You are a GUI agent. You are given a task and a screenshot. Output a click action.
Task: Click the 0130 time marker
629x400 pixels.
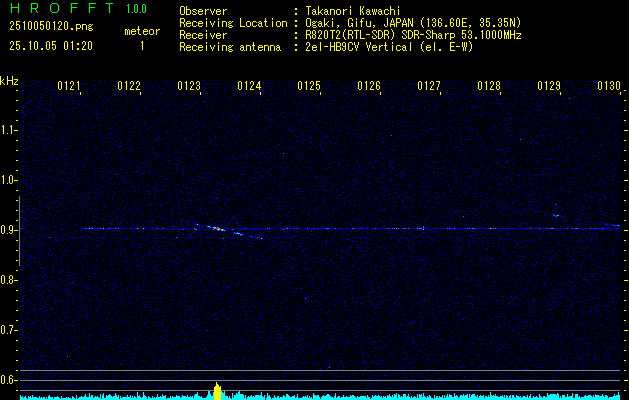point(609,86)
